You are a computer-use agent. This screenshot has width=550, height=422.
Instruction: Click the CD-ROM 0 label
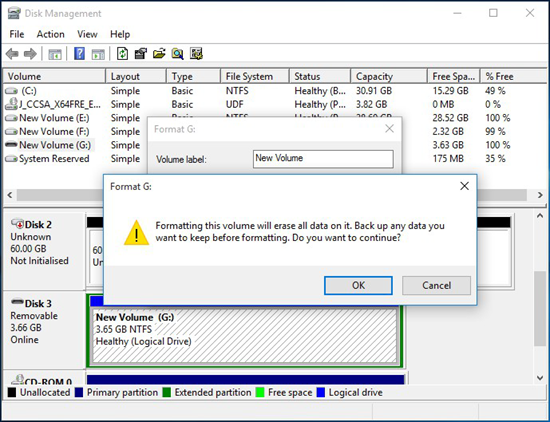pyautogui.click(x=48, y=381)
